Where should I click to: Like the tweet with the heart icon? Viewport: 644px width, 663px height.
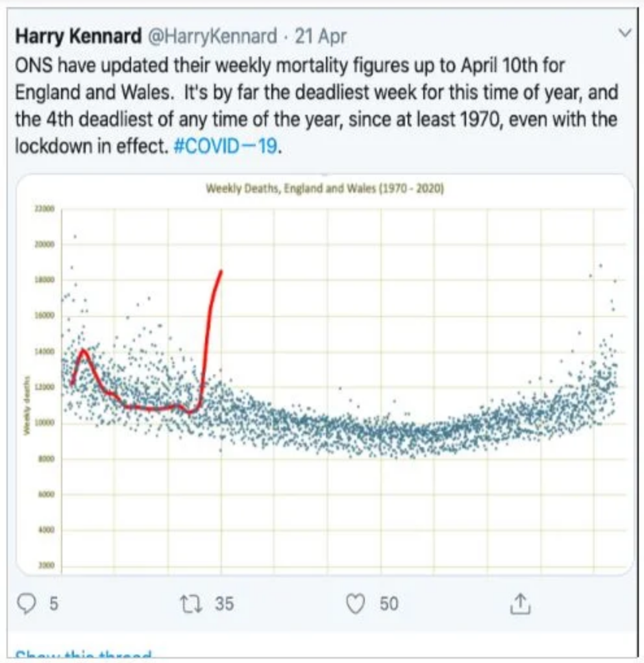click(x=355, y=604)
